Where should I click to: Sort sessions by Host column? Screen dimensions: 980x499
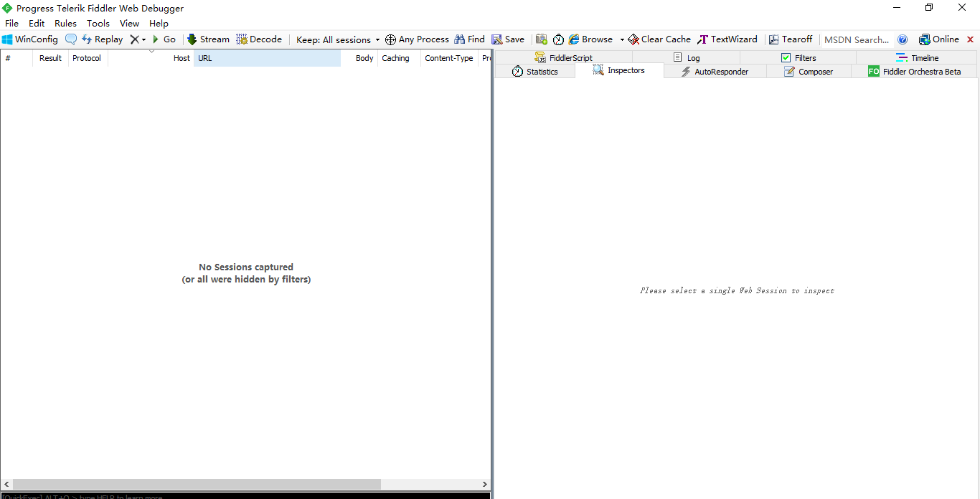tap(151, 58)
